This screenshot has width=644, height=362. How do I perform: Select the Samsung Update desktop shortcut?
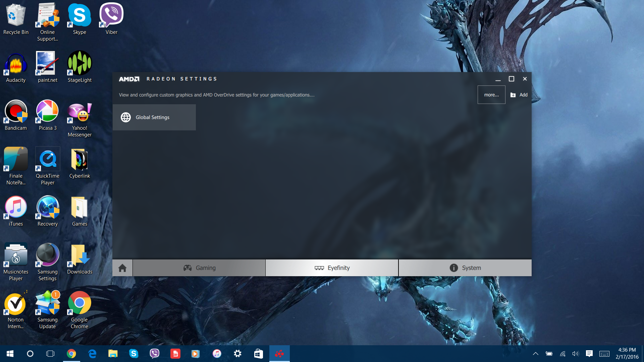click(x=48, y=310)
